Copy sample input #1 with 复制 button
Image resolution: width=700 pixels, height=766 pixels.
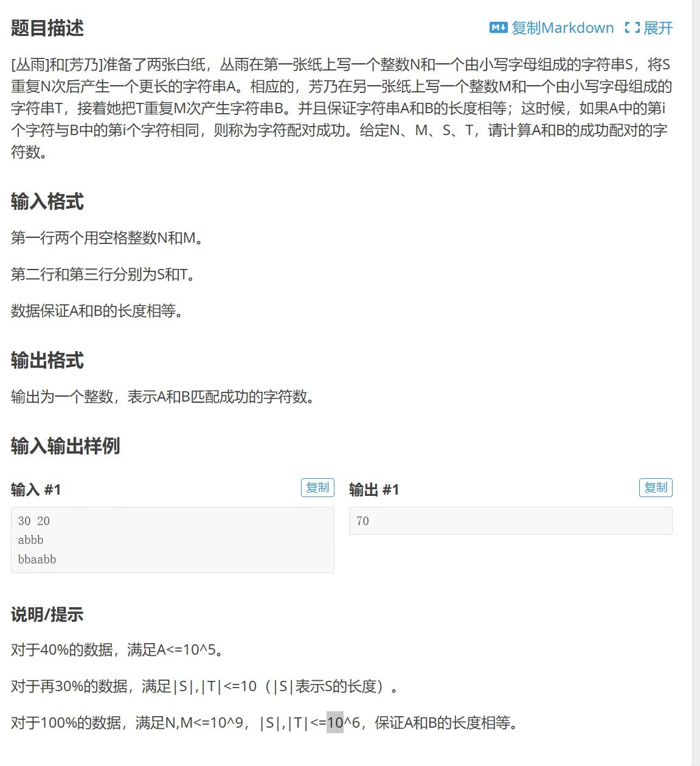pyautogui.click(x=317, y=487)
